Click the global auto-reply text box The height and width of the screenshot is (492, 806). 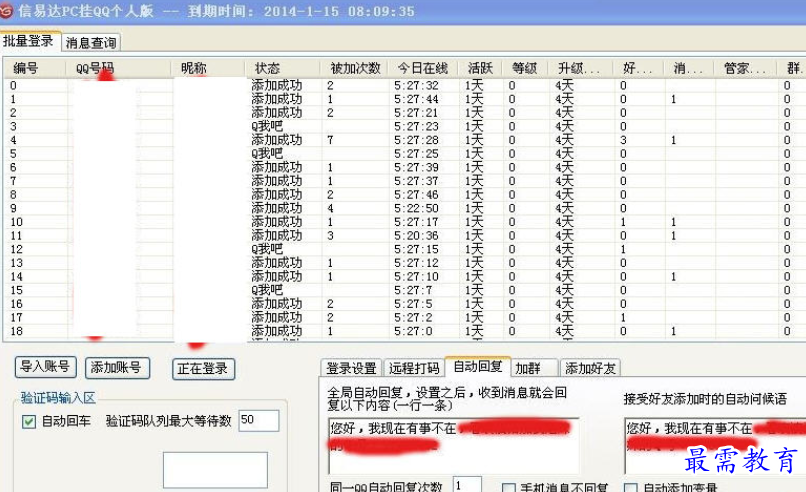tap(454, 446)
